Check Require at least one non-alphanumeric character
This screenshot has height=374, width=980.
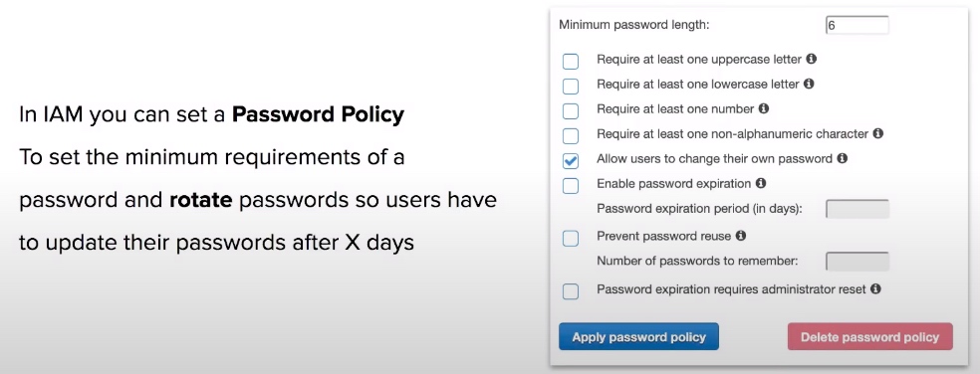pos(571,135)
